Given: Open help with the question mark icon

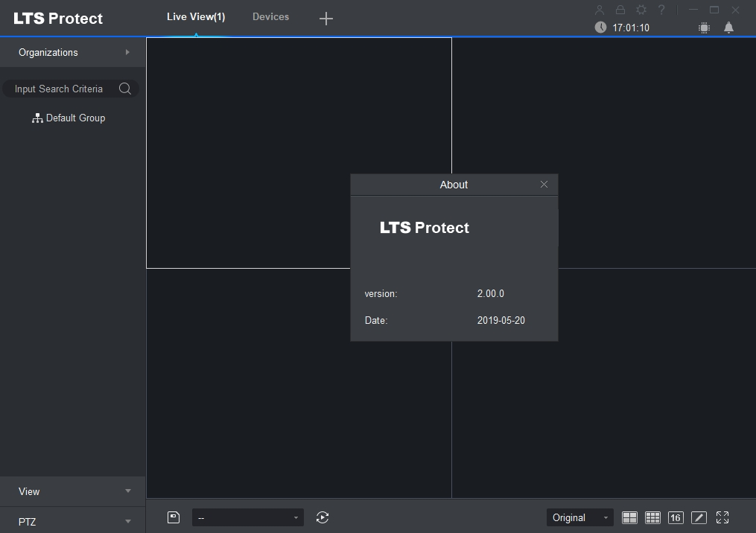Looking at the screenshot, I should (x=661, y=10).
